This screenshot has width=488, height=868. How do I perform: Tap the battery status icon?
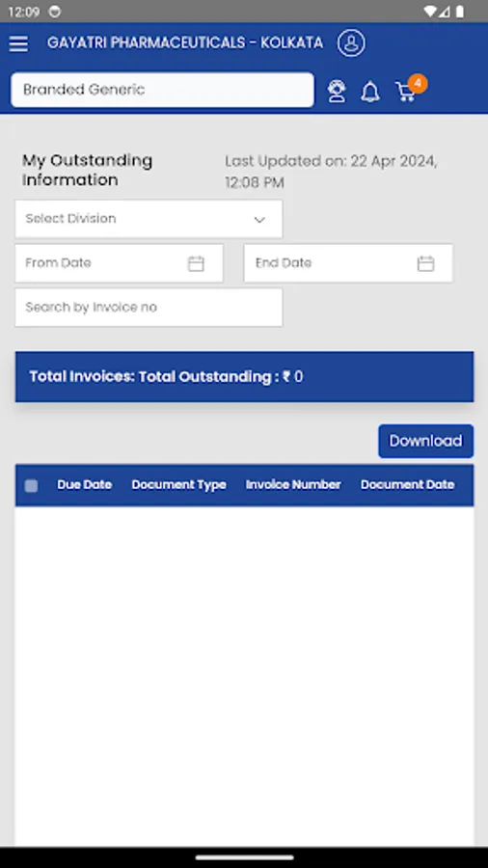460,11
